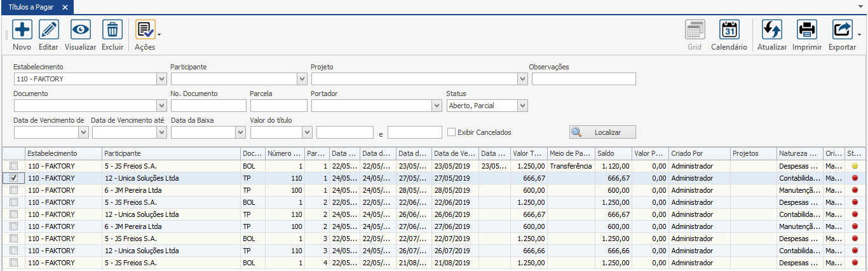Expand the Estabelecimento dropdown
Image resolution: width=868 pixels, height=271 pixels.
(x=161, y=79)
